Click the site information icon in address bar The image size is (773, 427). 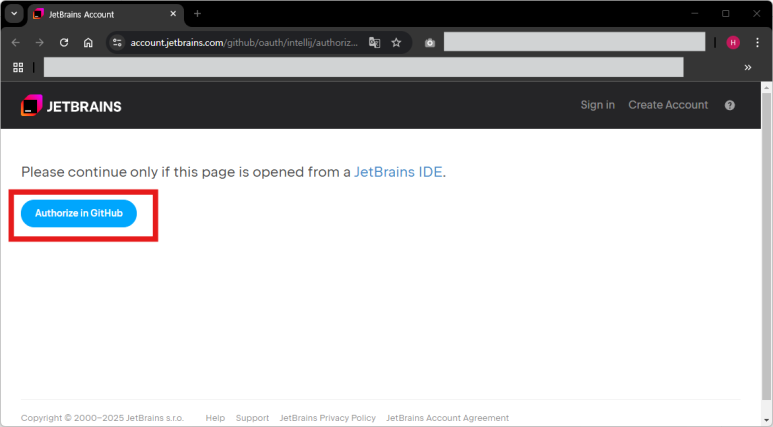(x=117, y=43)
